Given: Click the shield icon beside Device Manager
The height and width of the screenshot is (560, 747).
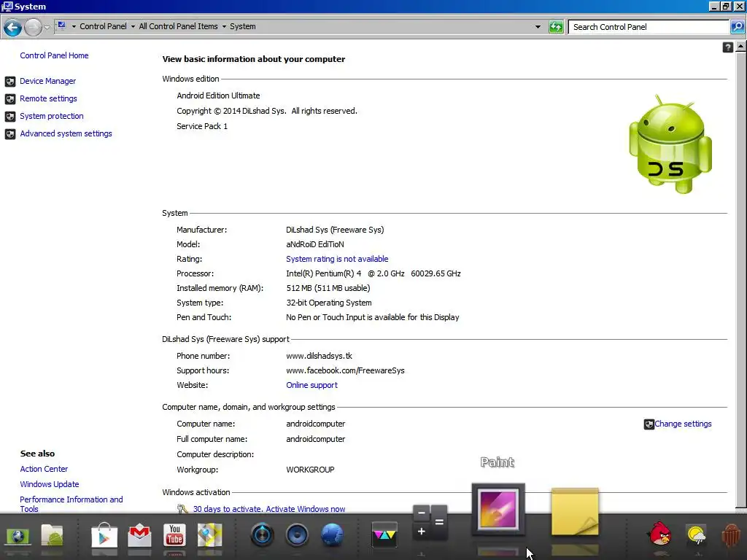Looking at the screenshot, I should [10, 82].
